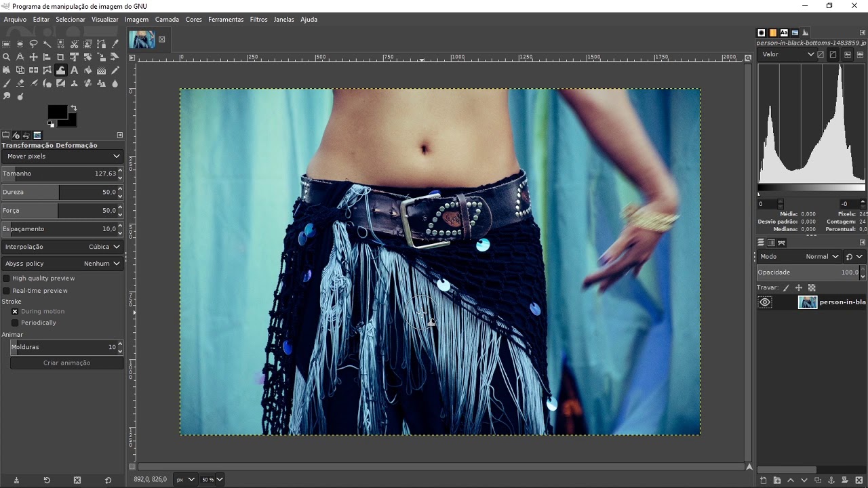
Task: Select the Pencil tool
Action: pyautogui.click(x=115, y=70)
